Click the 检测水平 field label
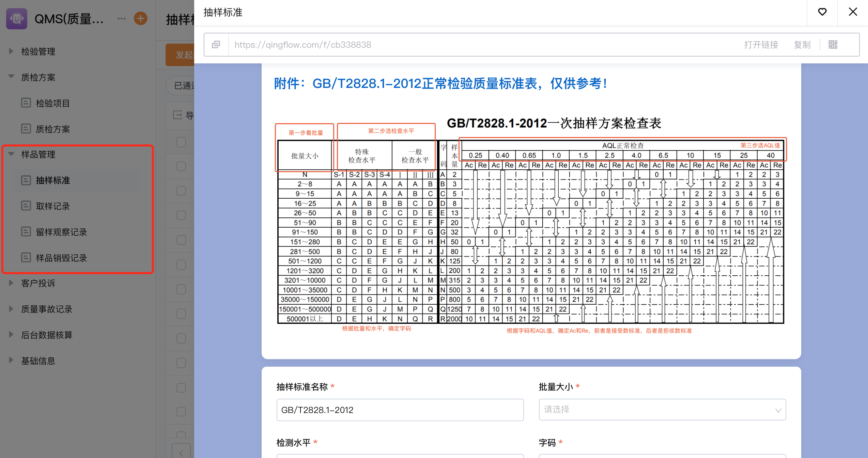Image resolution: width=868 pixels, height=458 pixels. pos(293,443)
